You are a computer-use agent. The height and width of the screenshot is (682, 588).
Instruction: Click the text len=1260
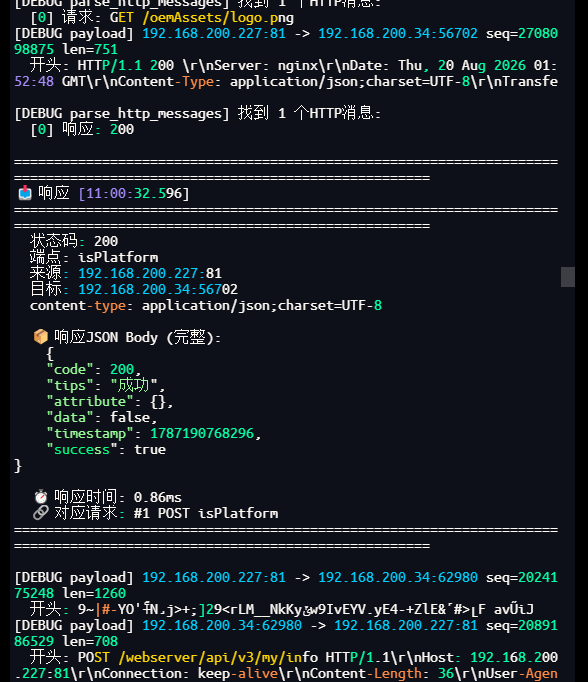pyautogui.click(x=94, y=594)
